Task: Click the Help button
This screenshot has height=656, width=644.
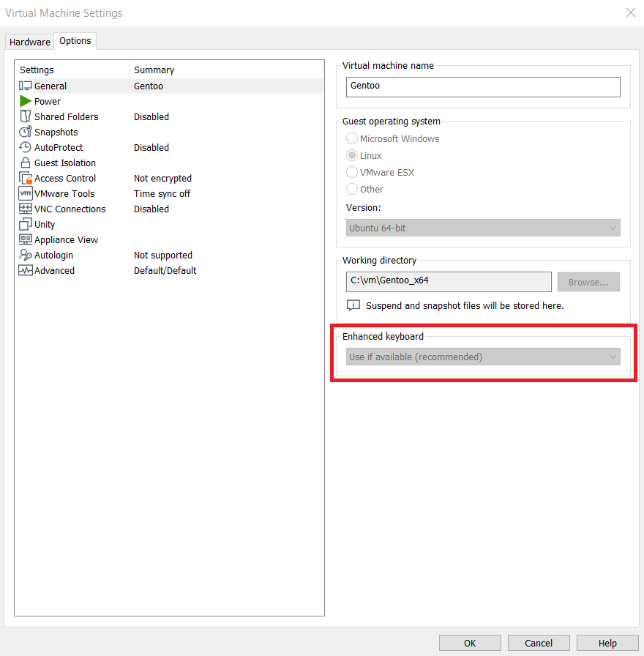Action: (x=607, y=643)
